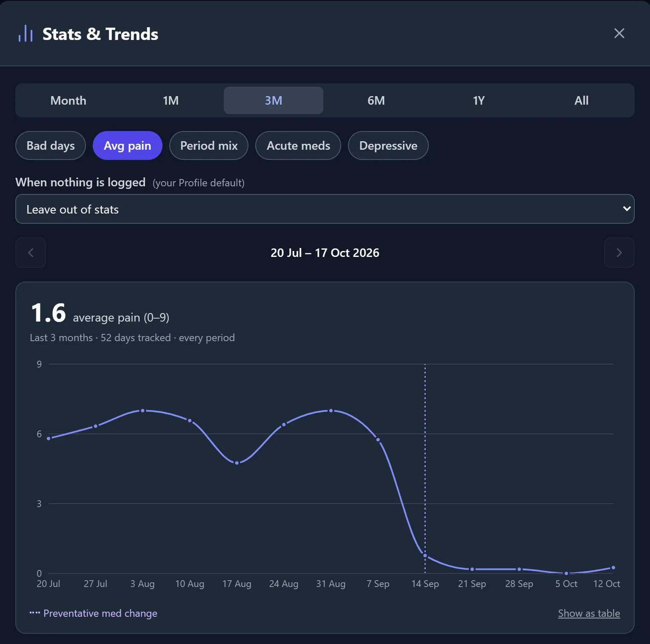
Task: Select the All range tab
Action: (581, 100)
